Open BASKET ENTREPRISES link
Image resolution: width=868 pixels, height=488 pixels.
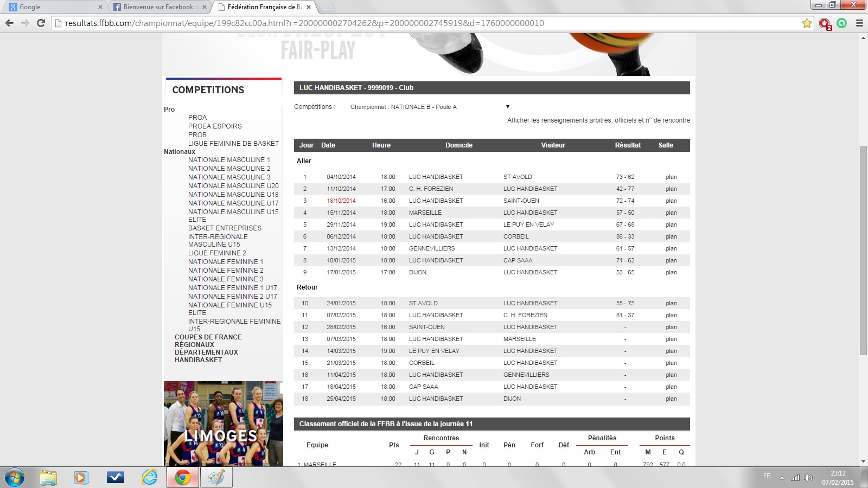coord(225,228)
